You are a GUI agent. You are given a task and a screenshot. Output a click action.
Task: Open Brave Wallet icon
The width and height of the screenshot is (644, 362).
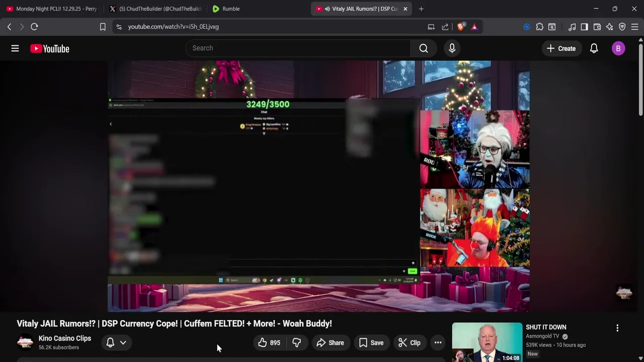click(x=597, y=27)
